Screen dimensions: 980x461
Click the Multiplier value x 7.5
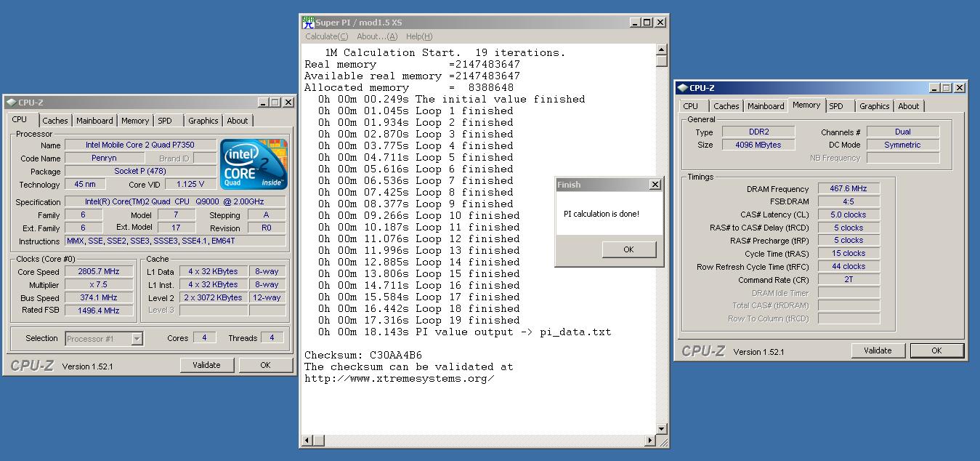click(x=99, y=284)
